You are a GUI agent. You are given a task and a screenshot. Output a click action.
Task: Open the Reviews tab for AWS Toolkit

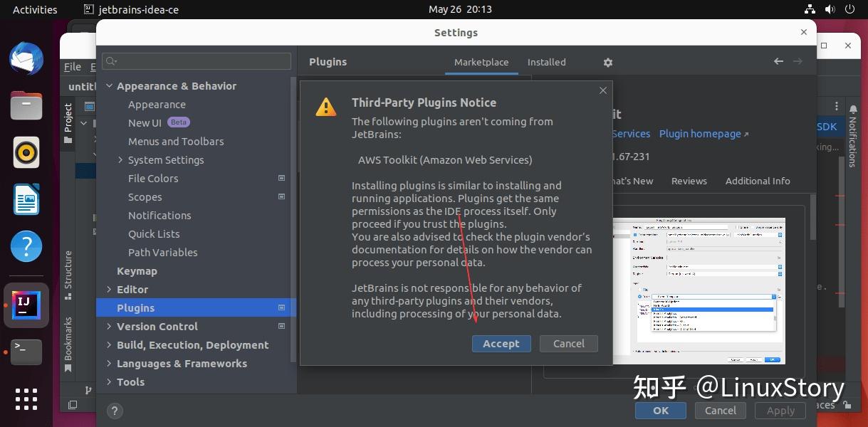point(689,181)
